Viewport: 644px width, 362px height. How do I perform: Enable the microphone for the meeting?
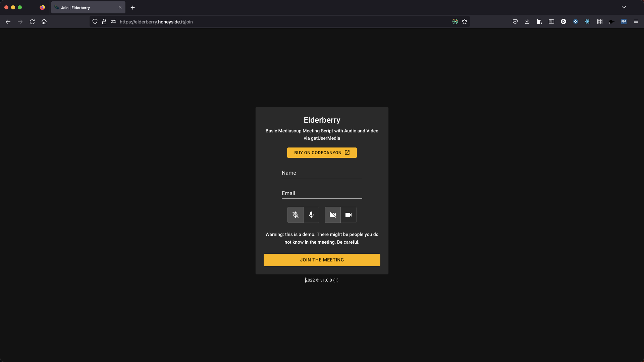(311, 215)
